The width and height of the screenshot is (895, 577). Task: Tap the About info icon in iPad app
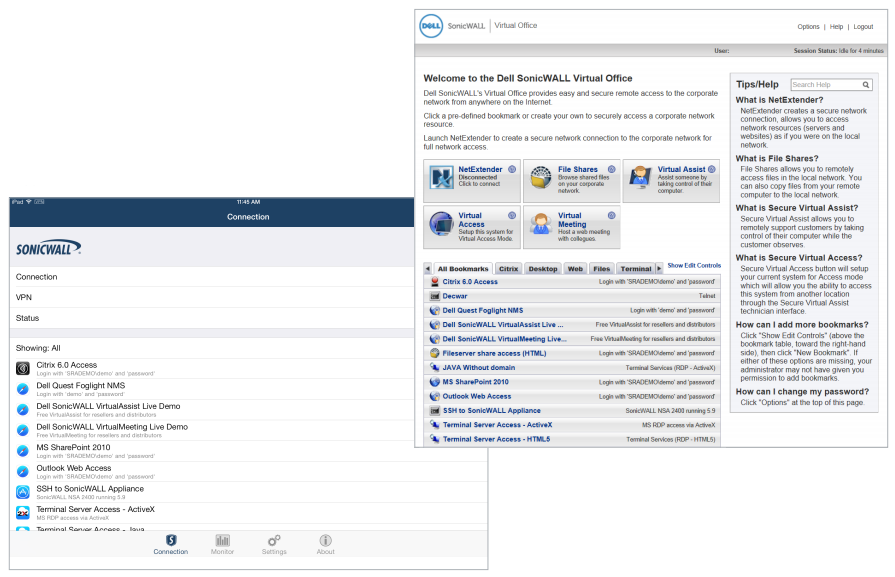pyautogui.click(x=325, y=540)
